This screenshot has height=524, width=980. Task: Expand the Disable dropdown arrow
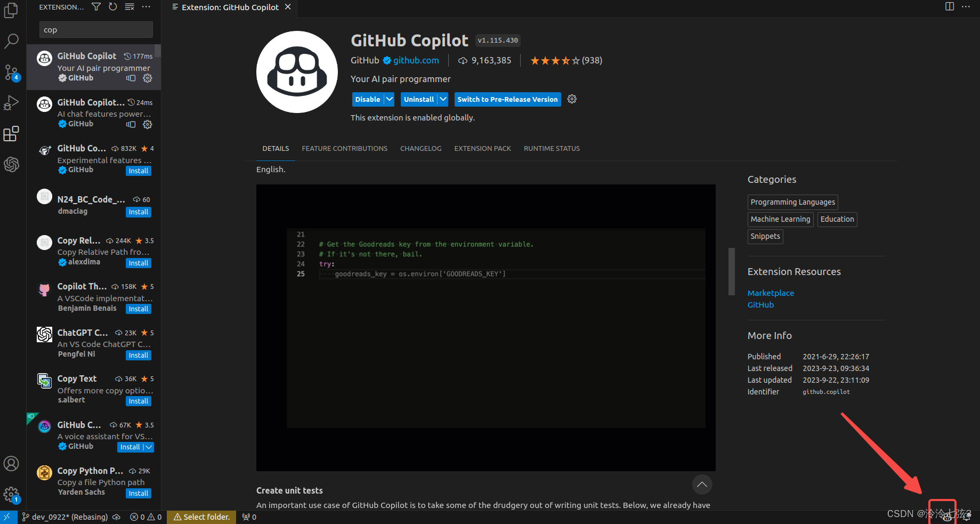pos(390,99)
